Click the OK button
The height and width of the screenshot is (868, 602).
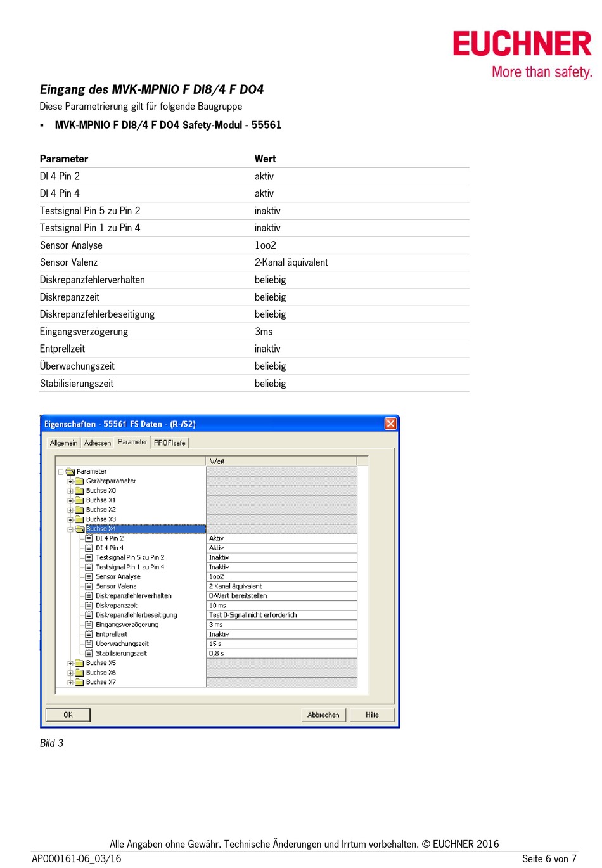pos(68,715)
